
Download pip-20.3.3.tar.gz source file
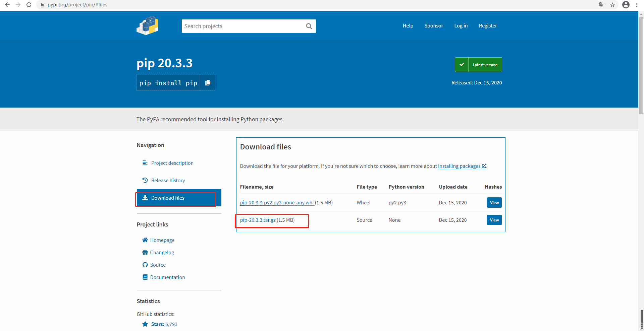[x=258, y=220]
